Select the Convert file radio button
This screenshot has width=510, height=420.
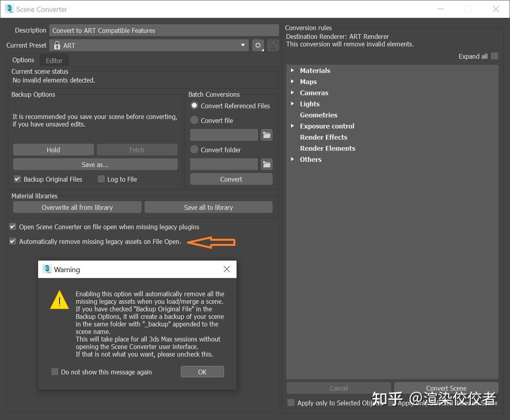pyautogui.click(x=194, y=120)
